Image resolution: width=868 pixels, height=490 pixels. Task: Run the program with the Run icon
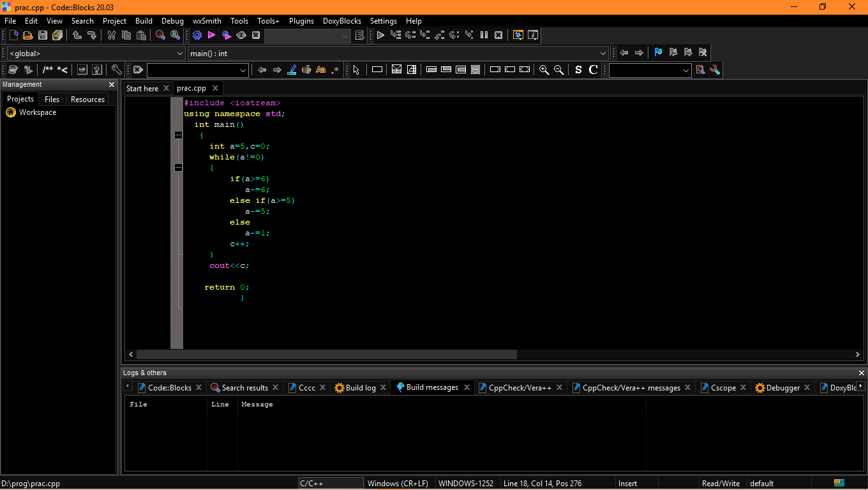coord(211,35)
